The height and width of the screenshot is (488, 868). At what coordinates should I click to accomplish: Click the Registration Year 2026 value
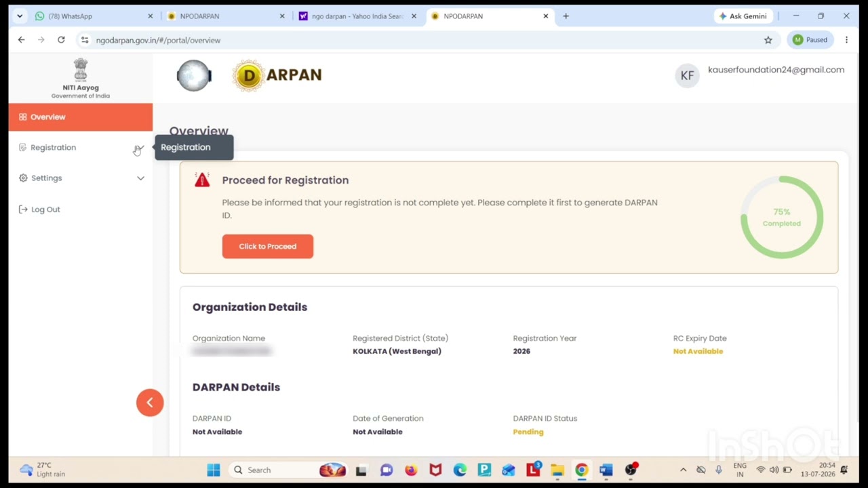click(521, 351)
